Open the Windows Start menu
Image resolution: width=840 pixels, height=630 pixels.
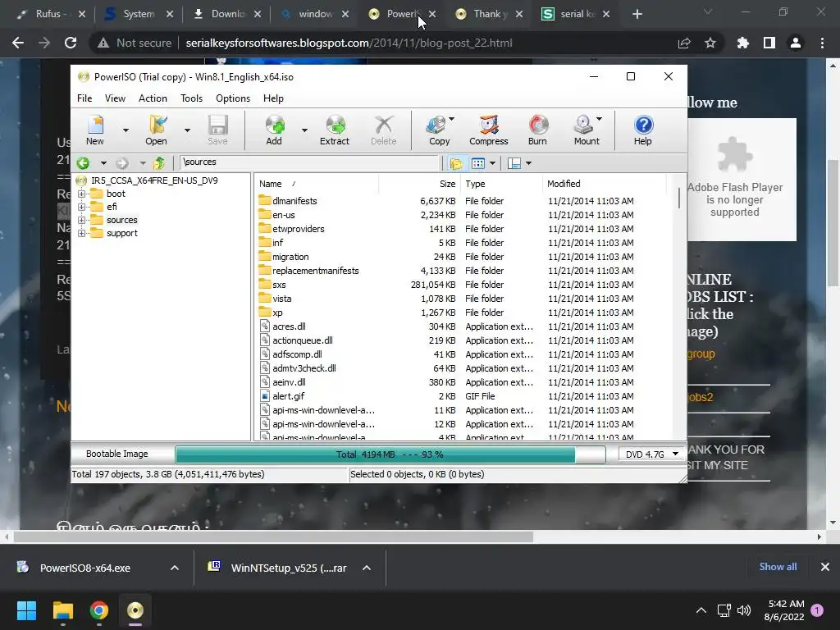click(26, 610)
